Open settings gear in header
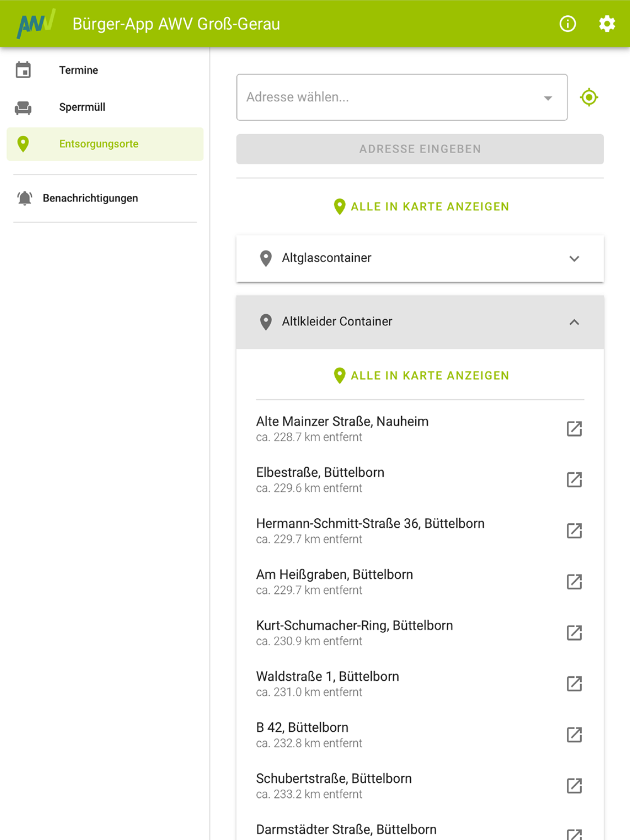 click(x=607, y=24)
